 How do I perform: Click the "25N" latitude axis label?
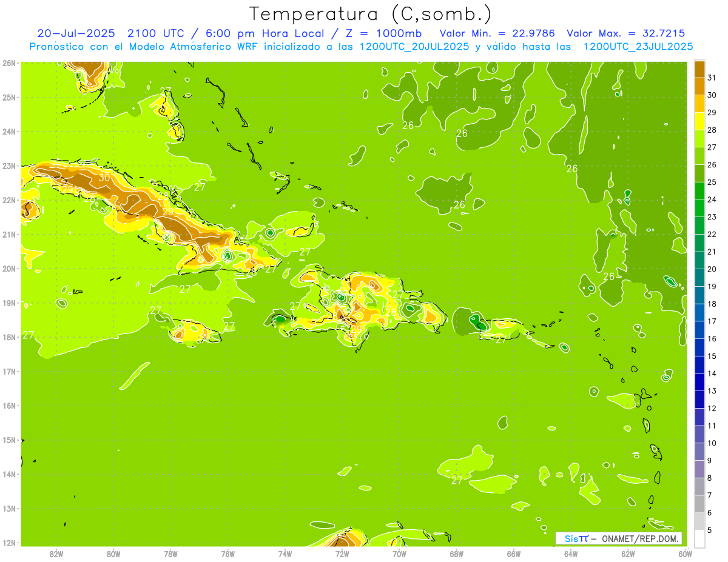[8, 97]
